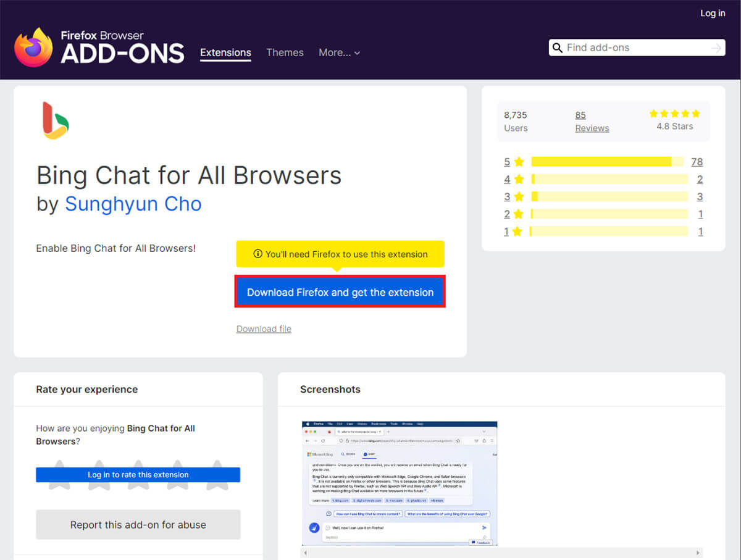Image resolution: width=741 pixels, height=560 pixels.
Task: Open author Sunghyun Cho's profile
Action: tap(133, 204)
